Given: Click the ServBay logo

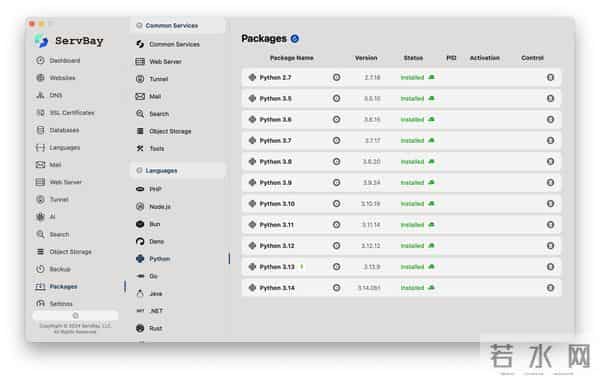Looking at the screenshot, I should (41, 41).
